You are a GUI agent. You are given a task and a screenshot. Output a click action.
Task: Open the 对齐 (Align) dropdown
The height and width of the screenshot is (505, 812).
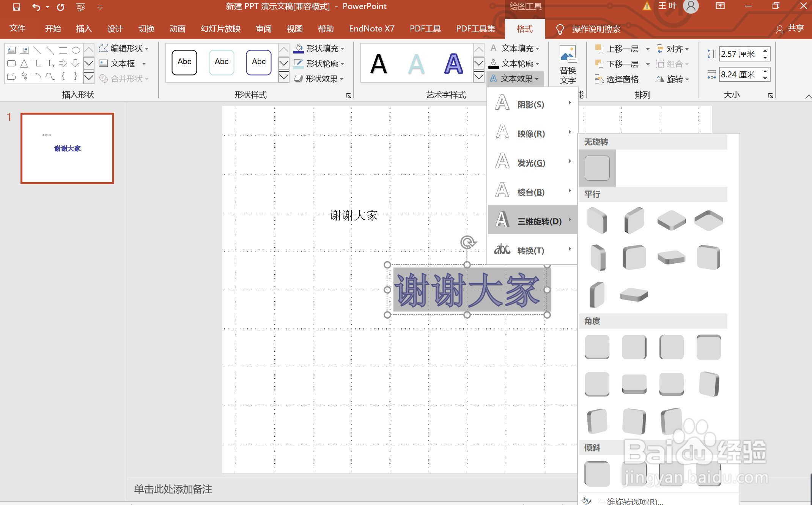click(676, 49)
